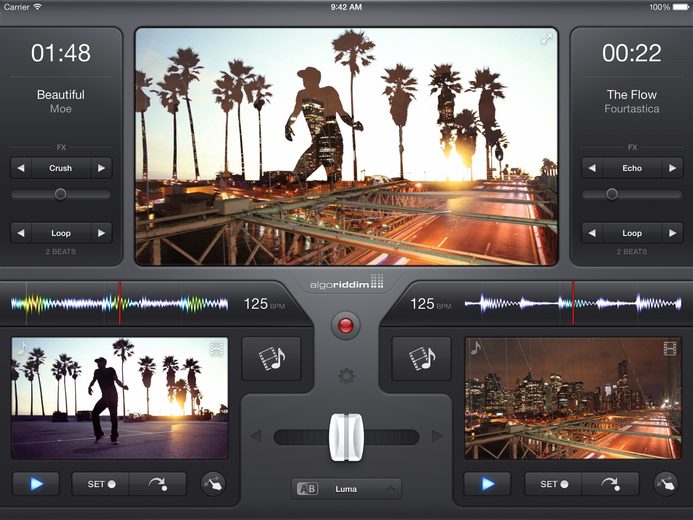
Task: Toggle the AB transition indicator
Action: [x=307, y=489]
